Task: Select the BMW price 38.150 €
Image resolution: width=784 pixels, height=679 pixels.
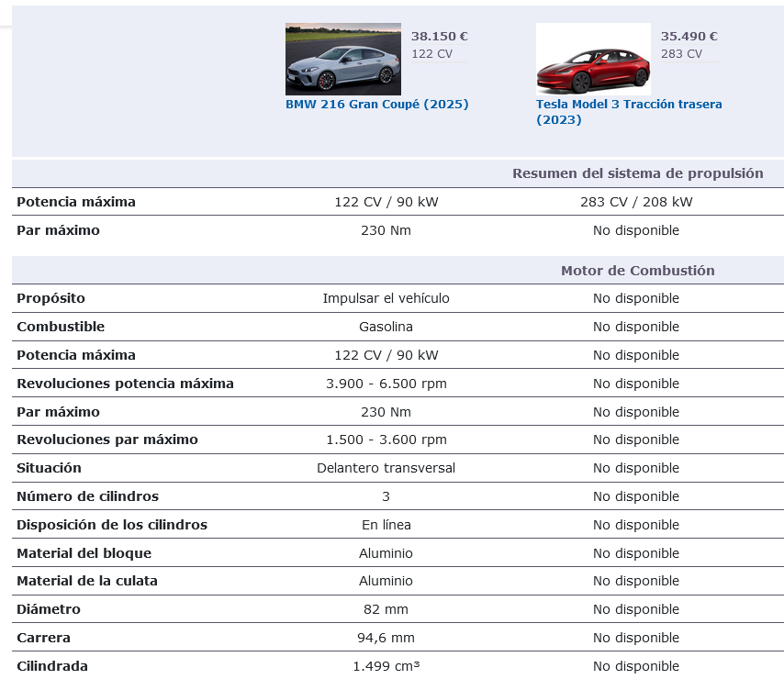Action: (x=440, y=36)
